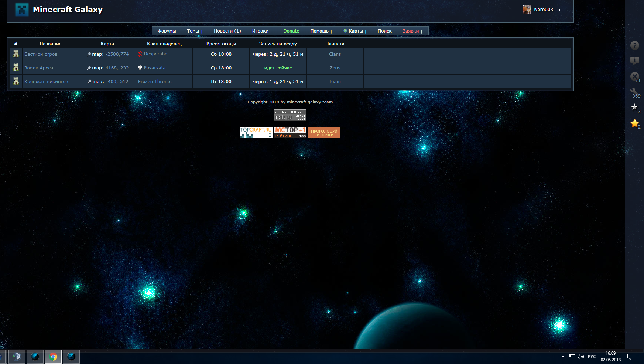
Task: Click the question mark help icon in sidebar
Action: [634, 45]
